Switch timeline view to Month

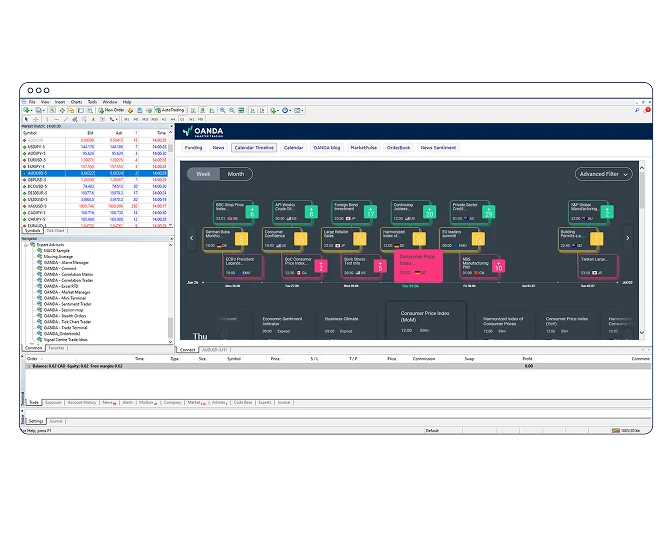236,174
